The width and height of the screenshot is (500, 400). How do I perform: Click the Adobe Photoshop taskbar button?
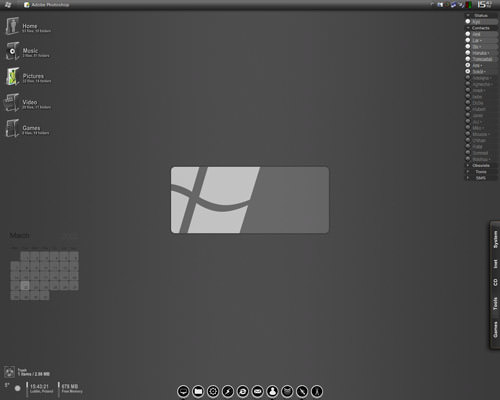click(x=47, y=5)
